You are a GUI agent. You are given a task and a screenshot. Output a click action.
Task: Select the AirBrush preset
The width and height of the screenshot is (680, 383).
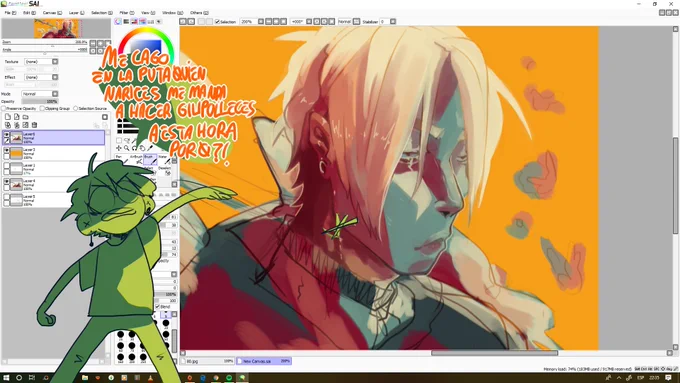[x=136, y=159]
